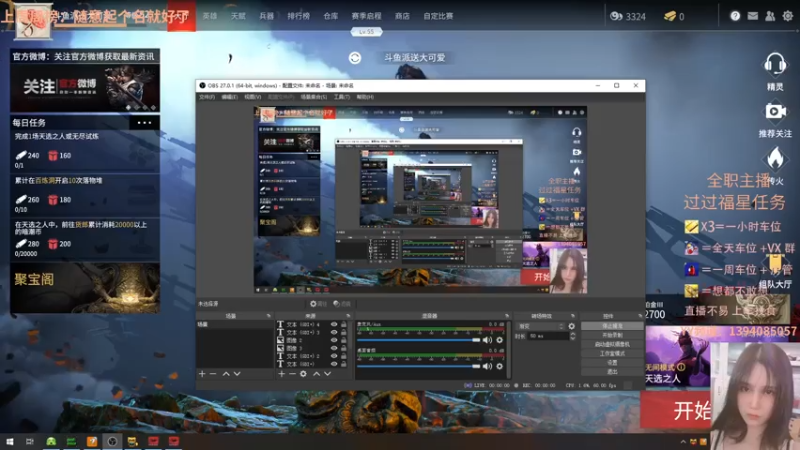The image size is (800, 450).
Task: Open the game's mail envelope icon
Action: click(753, 16)
